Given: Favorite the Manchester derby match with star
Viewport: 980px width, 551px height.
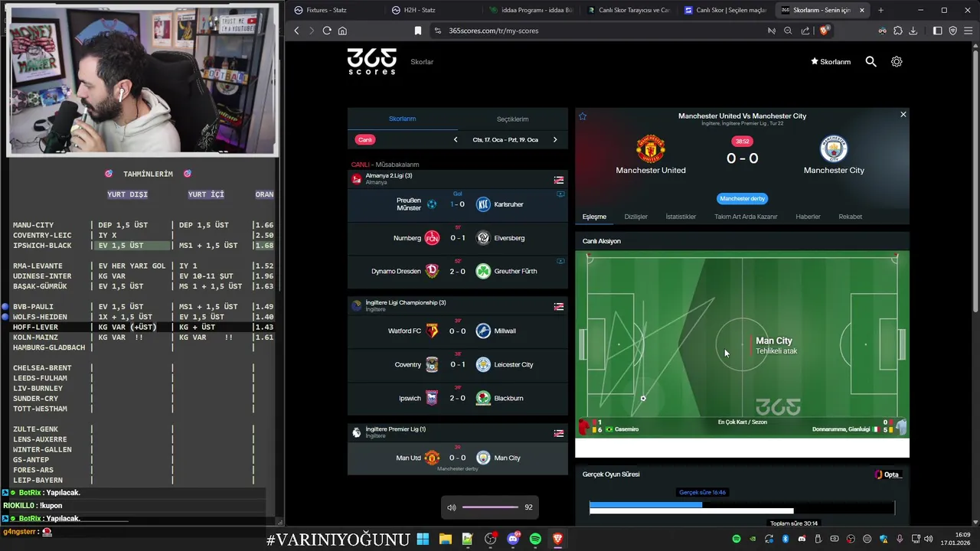Looking at the screenshot, I should pos(583,116).
